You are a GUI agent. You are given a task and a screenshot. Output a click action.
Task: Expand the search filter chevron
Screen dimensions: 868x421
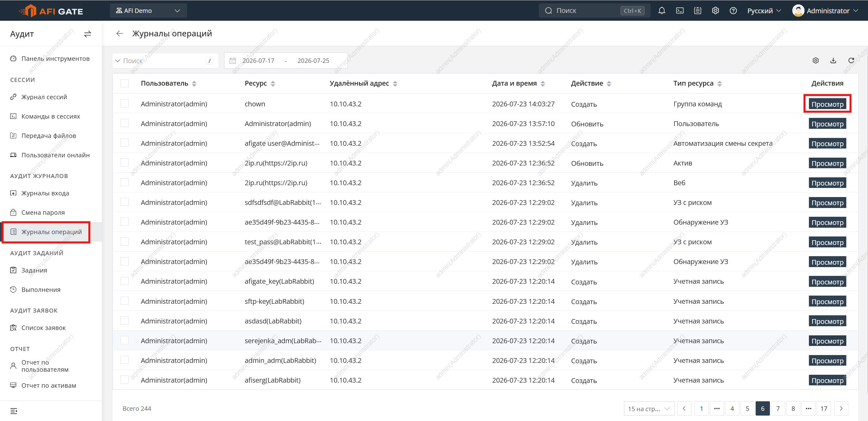pos(118,61)
